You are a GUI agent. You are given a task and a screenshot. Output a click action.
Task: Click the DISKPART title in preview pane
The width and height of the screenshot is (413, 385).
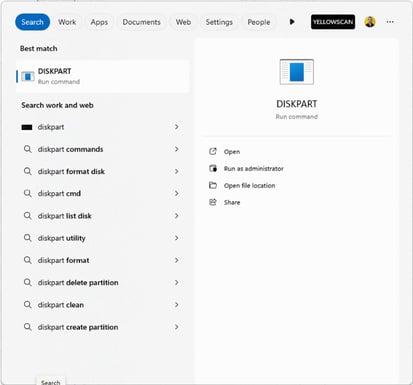click(297, 104)
